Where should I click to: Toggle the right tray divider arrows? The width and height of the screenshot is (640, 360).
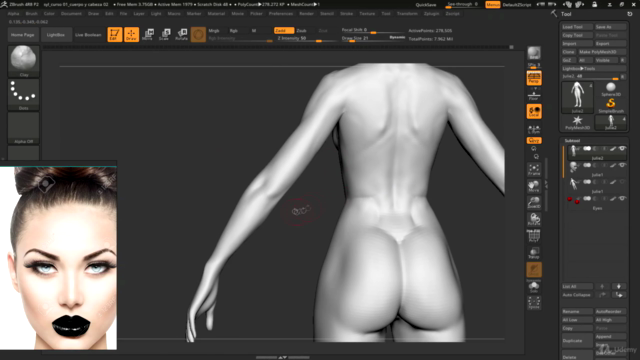(547, 185)
